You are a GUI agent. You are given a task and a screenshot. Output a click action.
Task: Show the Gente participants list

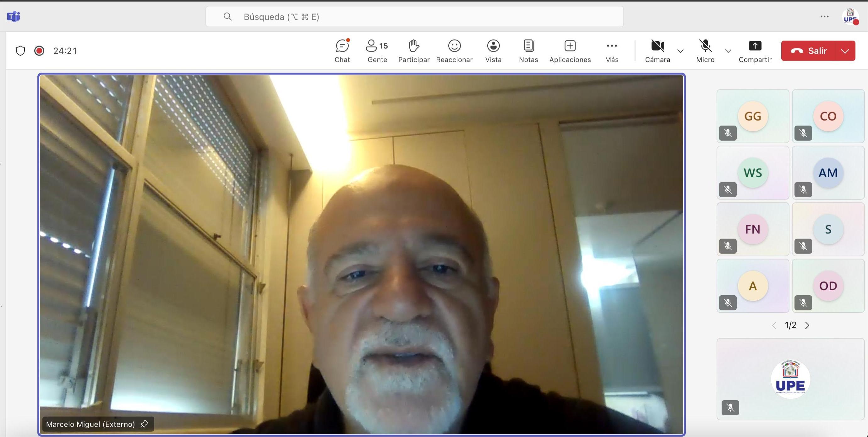[377, 51]
